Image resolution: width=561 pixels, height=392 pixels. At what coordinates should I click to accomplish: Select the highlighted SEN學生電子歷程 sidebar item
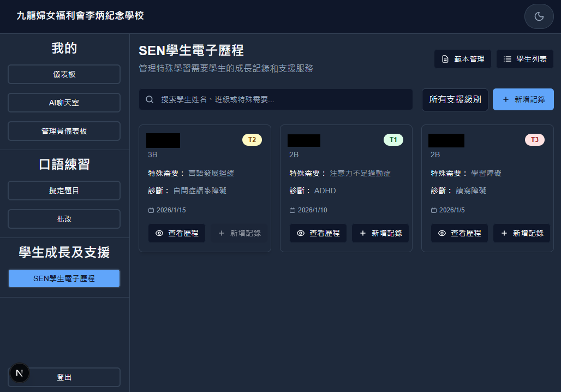[64, 278]
